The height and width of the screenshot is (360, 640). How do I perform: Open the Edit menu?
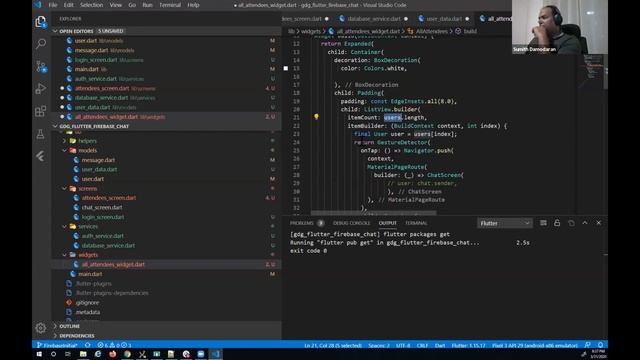69,5
